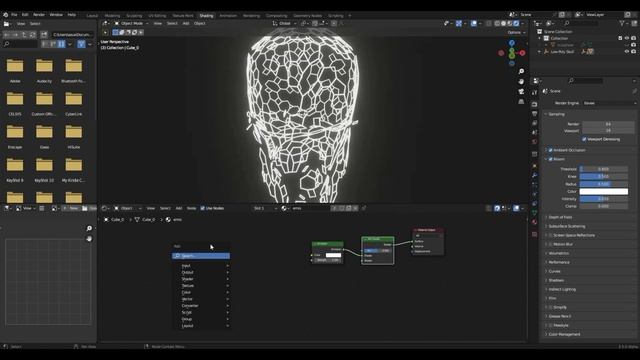Open the Global transform orientation dropdown
The width and height of the screenshot is (640, 360).
(x=284, y=24)
